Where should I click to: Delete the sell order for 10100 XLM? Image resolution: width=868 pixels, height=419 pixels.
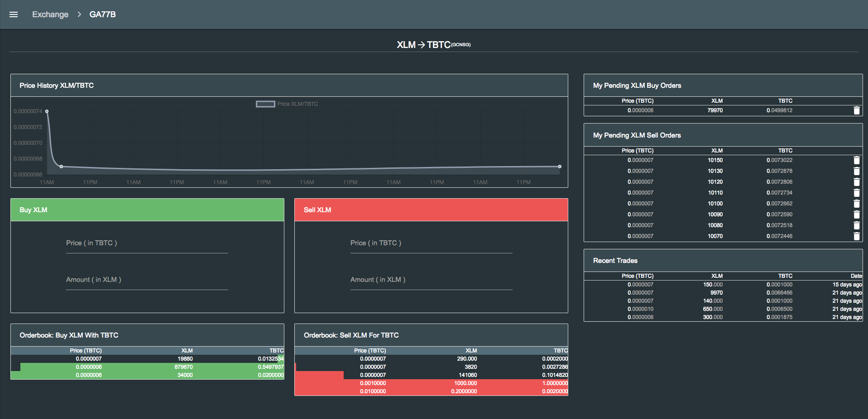pos(857,204)
